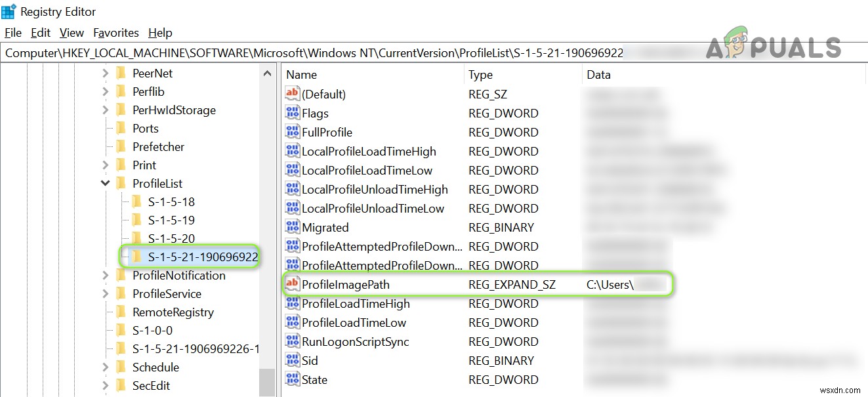
Task: Click the FullProfile DWORD value icon
Action: click(x=292, y=133)
